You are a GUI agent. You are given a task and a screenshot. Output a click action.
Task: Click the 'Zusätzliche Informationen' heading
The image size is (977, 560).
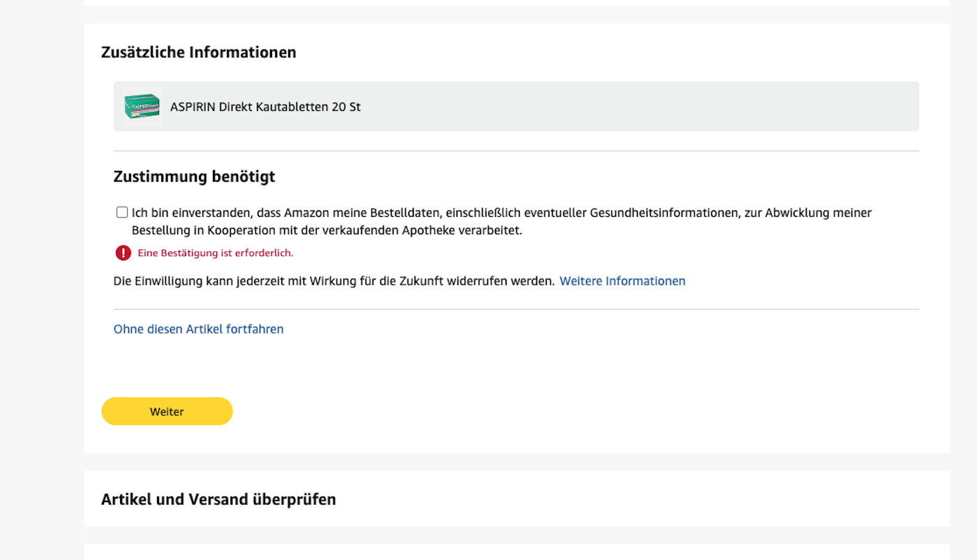198,52
